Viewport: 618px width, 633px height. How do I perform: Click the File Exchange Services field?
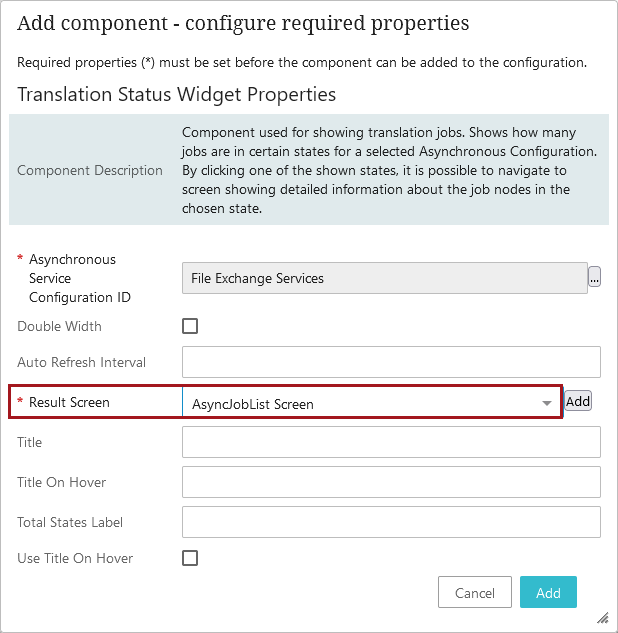pos(384,278)
